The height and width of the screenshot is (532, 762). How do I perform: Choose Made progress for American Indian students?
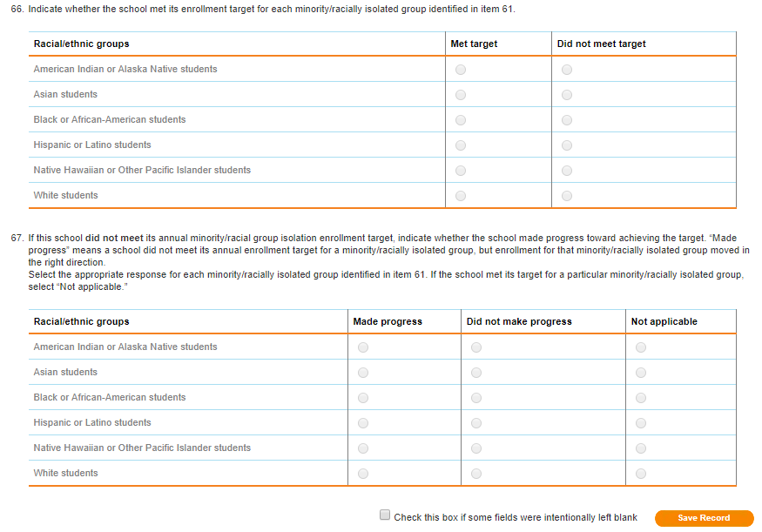363,347
